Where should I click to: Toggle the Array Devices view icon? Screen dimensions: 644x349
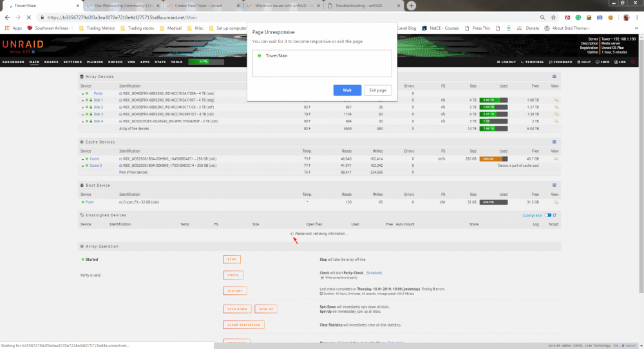pyautogui.click(x=554, y=77)
